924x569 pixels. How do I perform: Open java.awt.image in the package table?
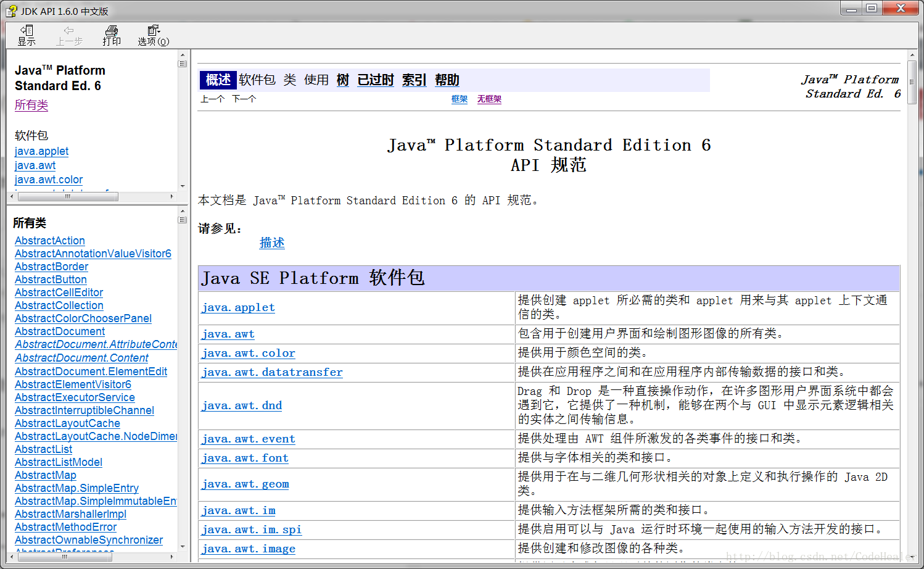tap(249, 549)
